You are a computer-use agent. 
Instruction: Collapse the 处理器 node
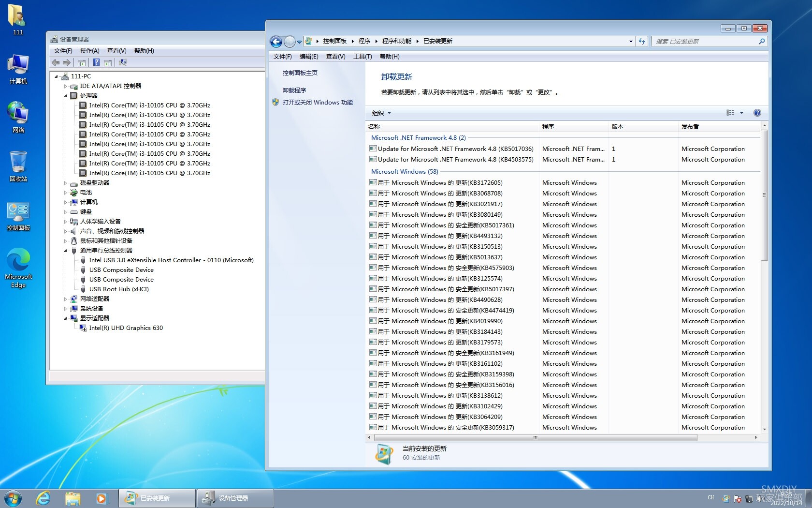(x=65, y=96)
